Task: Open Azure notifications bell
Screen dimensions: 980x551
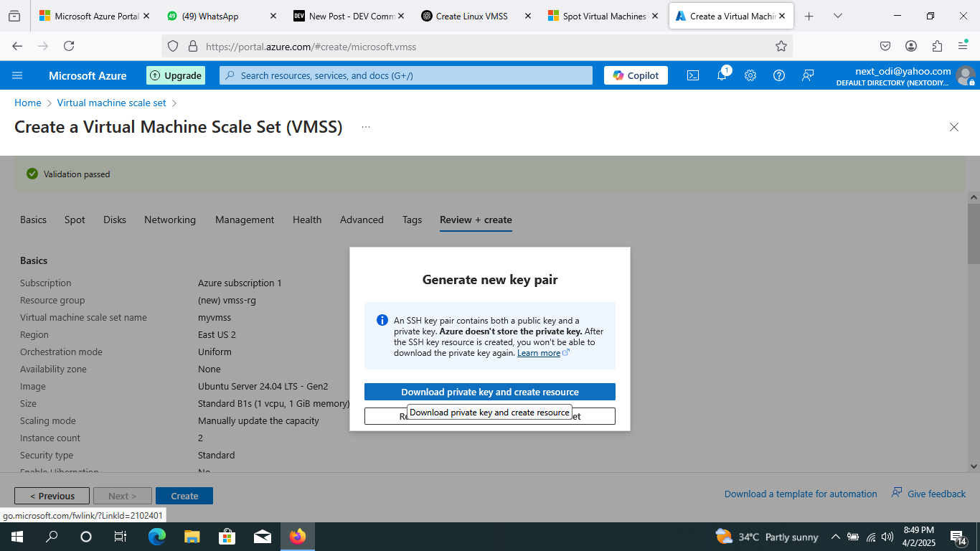Action: click(722, 75)
